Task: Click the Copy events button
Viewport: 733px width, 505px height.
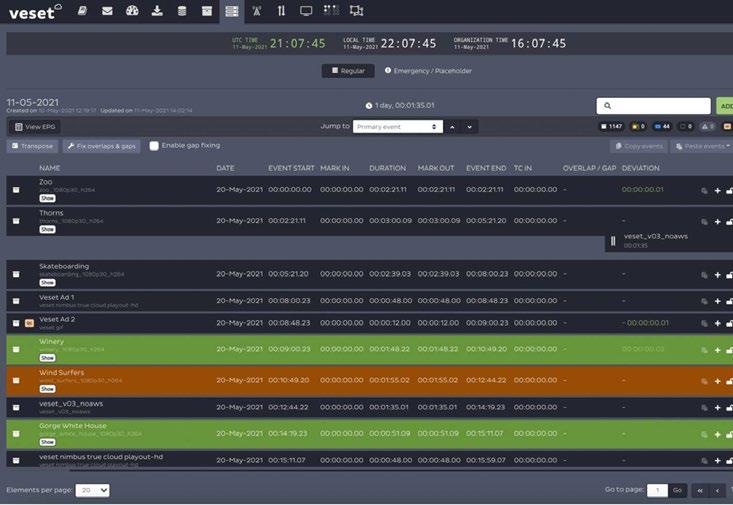Action: (639, 146)
